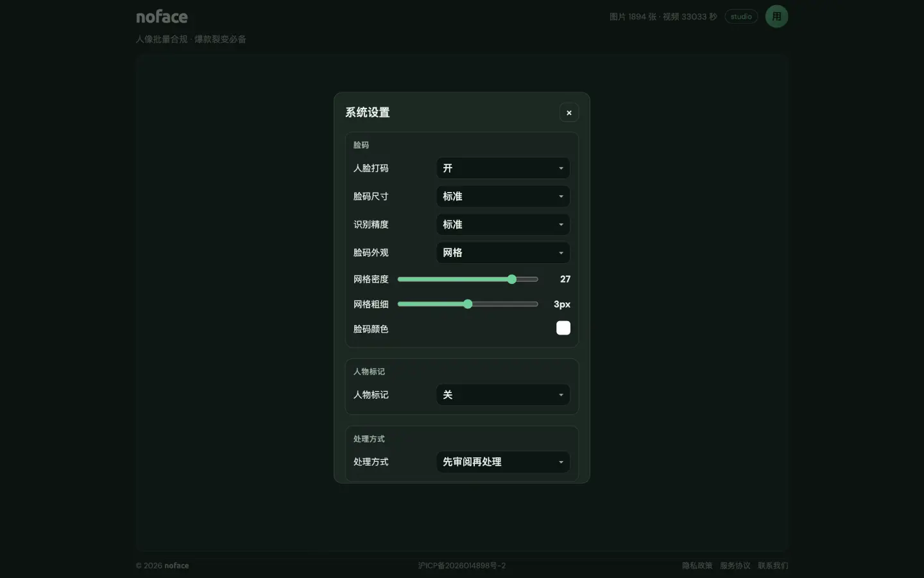
Task: Open the 脸码颜色 color swatch
Action: point(563,328)
